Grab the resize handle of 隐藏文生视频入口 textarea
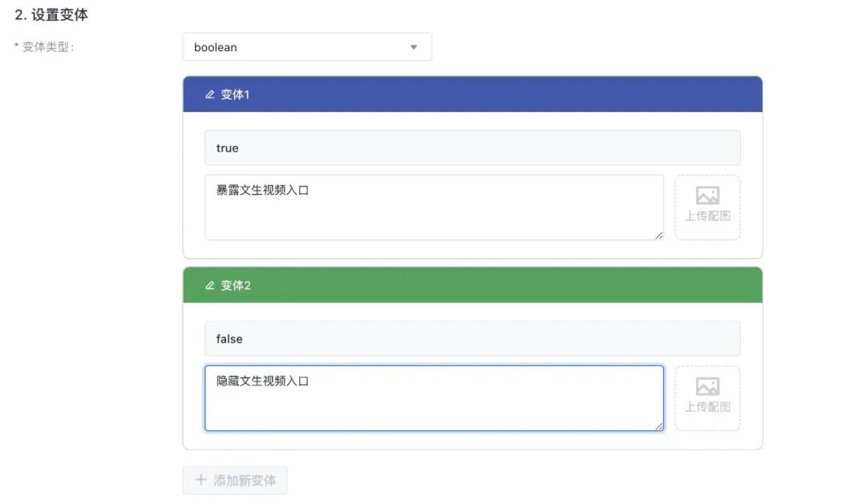The height and width of the screenshot is (504, 866). 659,426
